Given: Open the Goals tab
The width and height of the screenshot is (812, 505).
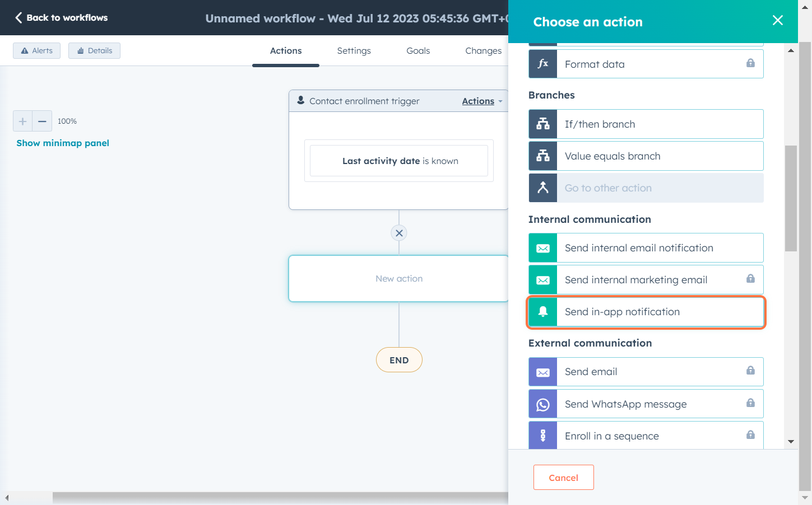Looking at the screenshot, I should tap(418, 51).
